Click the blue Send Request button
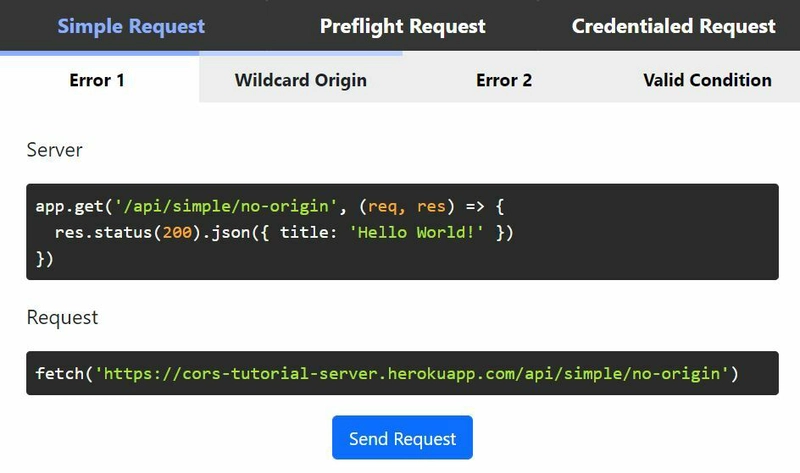 (x=402, y=438)
